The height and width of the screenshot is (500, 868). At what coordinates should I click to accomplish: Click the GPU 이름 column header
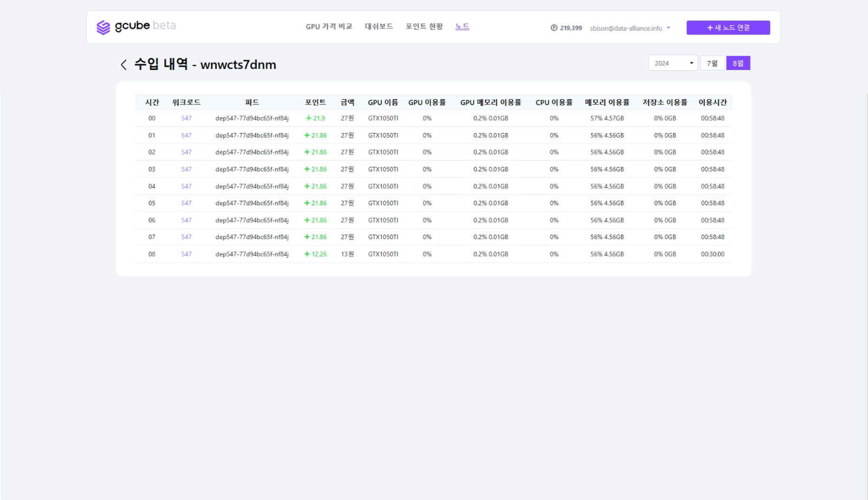(383, 102)
